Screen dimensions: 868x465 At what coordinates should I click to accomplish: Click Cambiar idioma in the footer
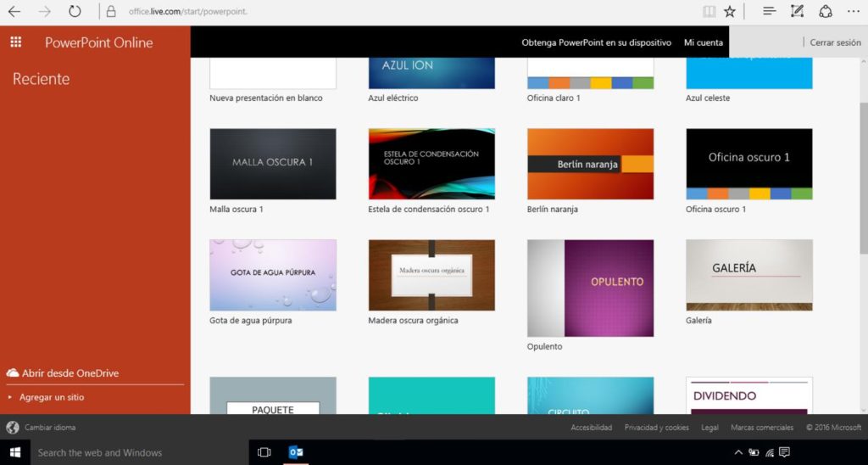(x=49, y=428)
